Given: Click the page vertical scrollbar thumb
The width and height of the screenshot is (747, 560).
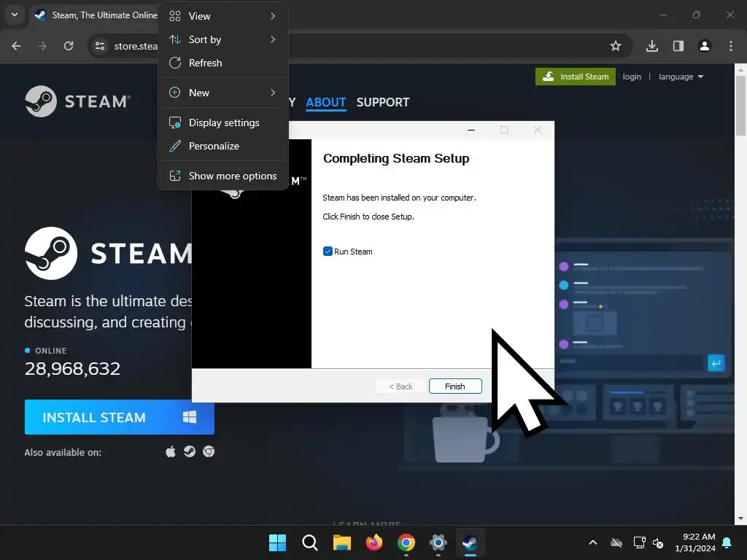Looking at the screenshot, I should click(x=740, y=106).
